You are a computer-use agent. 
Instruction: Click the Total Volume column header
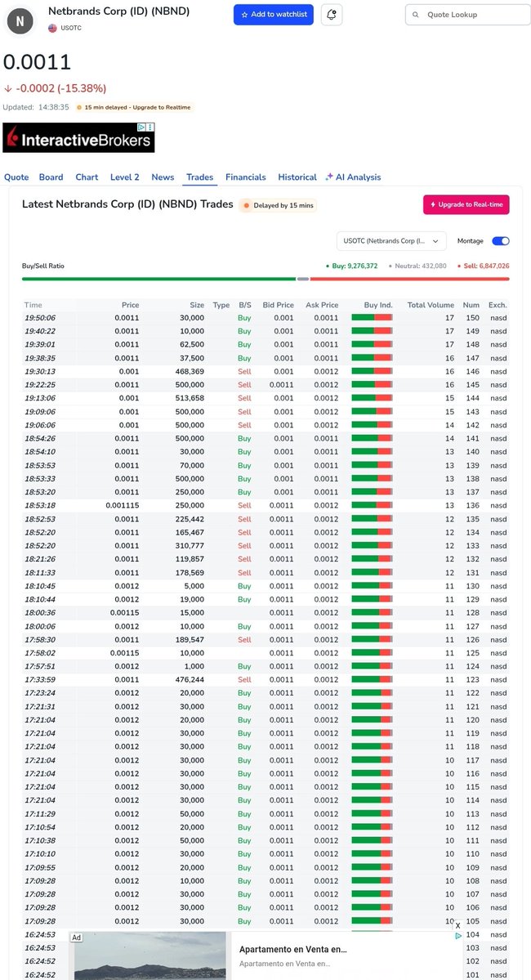click(x=431, y=305)
